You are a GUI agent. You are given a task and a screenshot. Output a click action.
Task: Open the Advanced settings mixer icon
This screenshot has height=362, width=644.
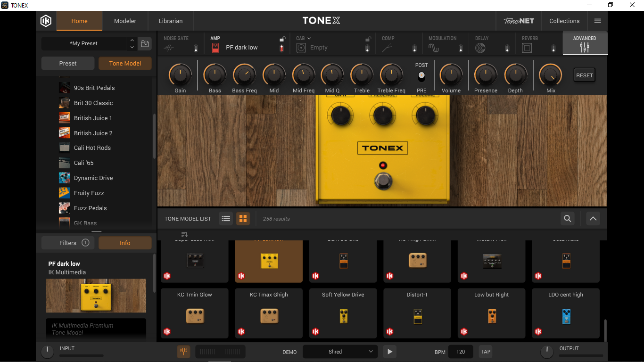pos(585,47)
